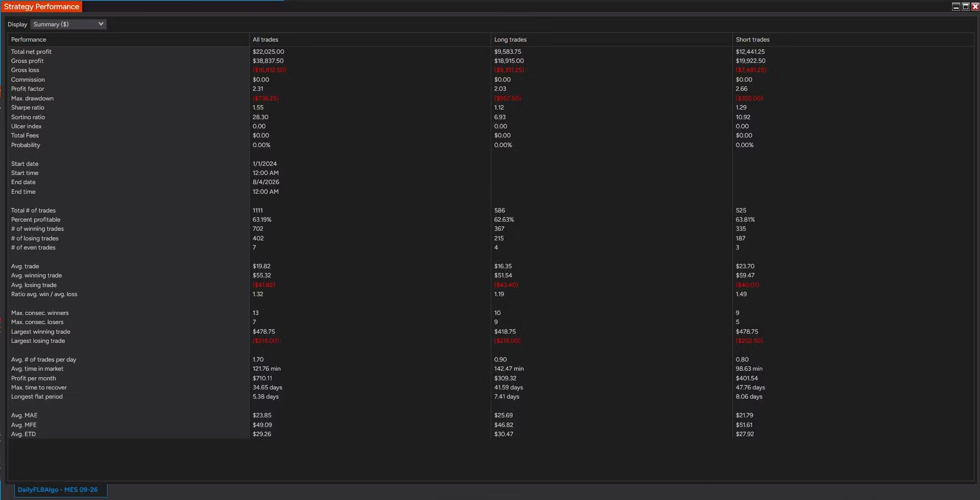The image size is (980, 500).
Task: Maximize the Strategy Performance window
Action: pyautogui.click(x=966, y=7)
